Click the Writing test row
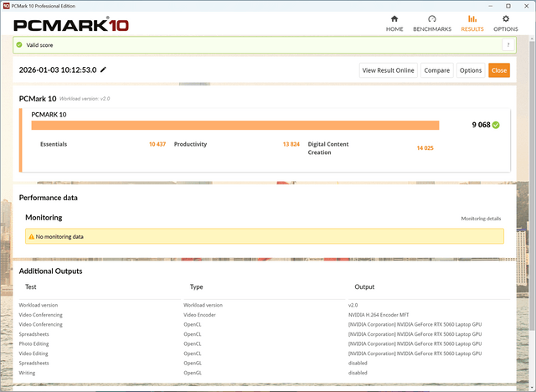The height and width of the screenshot is (392, 536). point(27,373)
